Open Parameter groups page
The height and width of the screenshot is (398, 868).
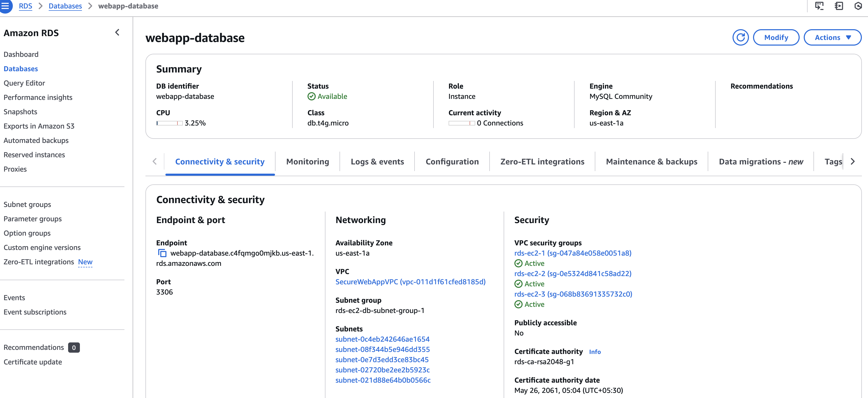(x=32, y=219)
